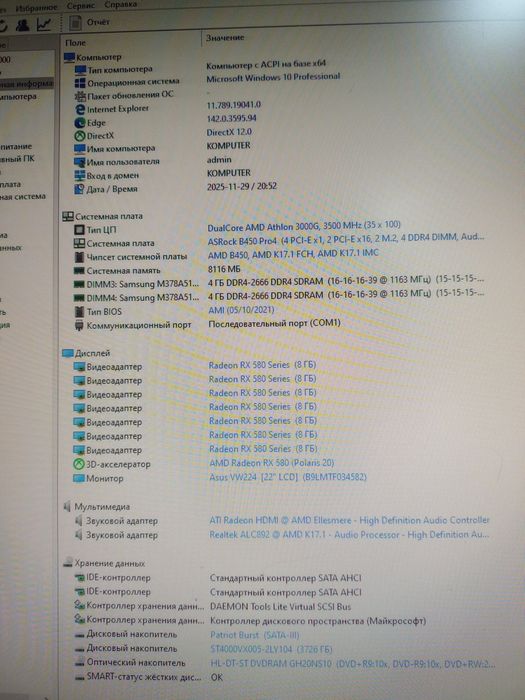Click the CPU icon beside Тип ЦП
The image size is (525, 700).
(79, 230)
